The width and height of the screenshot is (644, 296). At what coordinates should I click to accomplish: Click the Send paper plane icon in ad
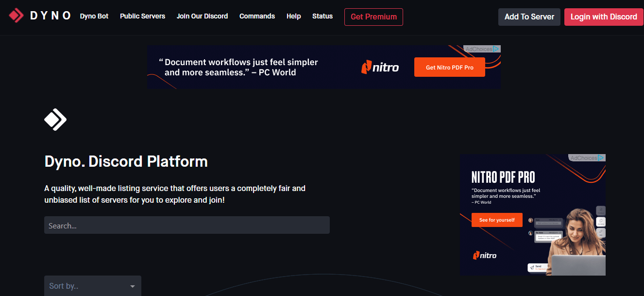532,267
